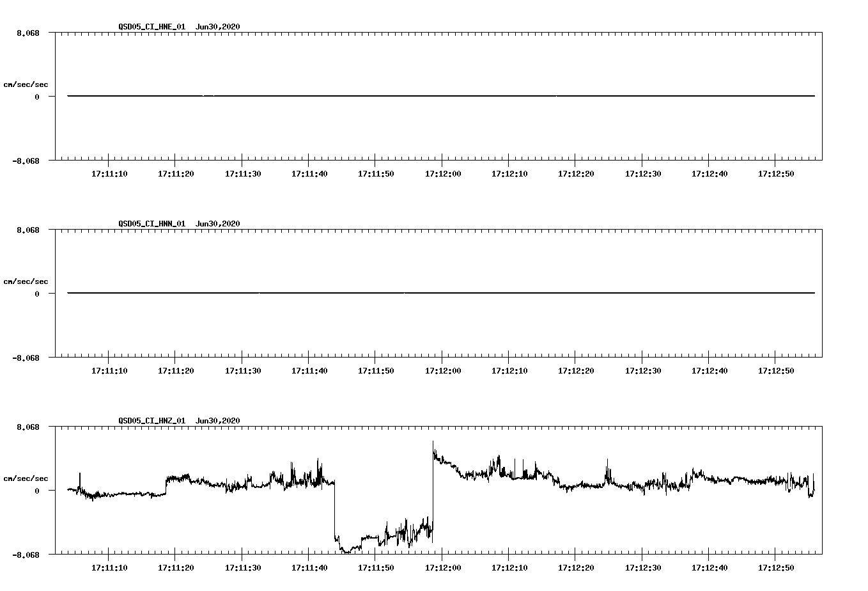The image size is (868, 591).
Task: Click the 8.068 maximum label of HNE chart
Action: coord(28,33)
